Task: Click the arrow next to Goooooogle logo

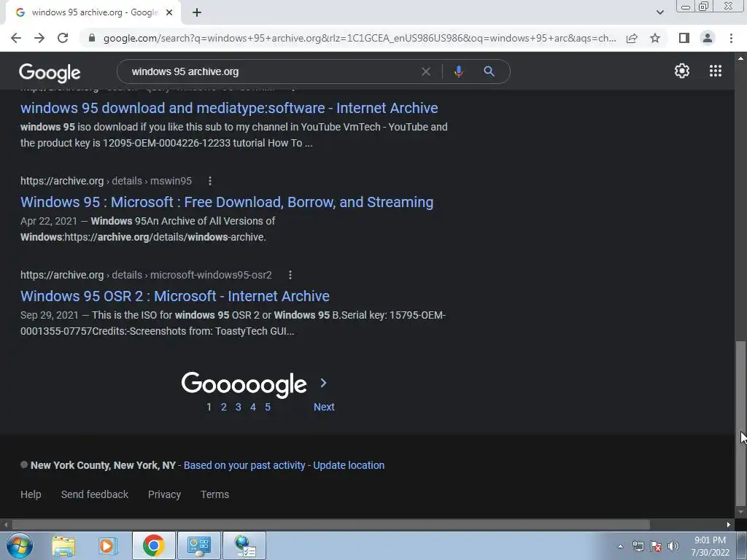Action: [x=323, y=383]
